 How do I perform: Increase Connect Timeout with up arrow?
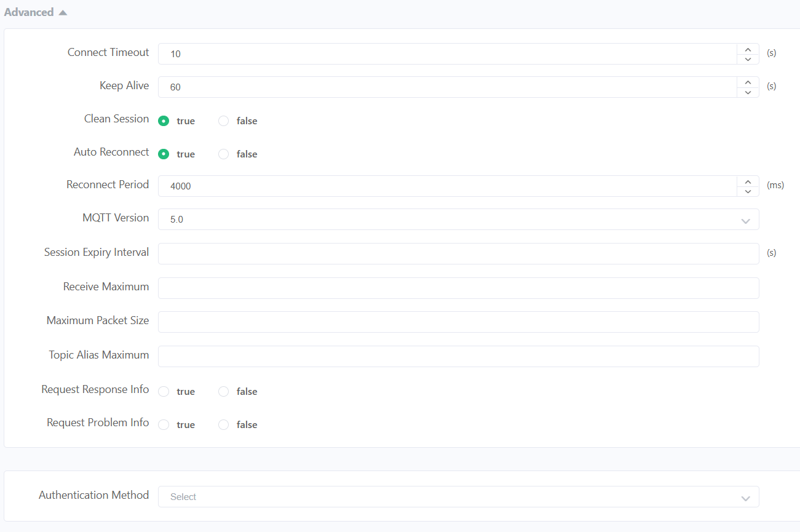point(748,49)
